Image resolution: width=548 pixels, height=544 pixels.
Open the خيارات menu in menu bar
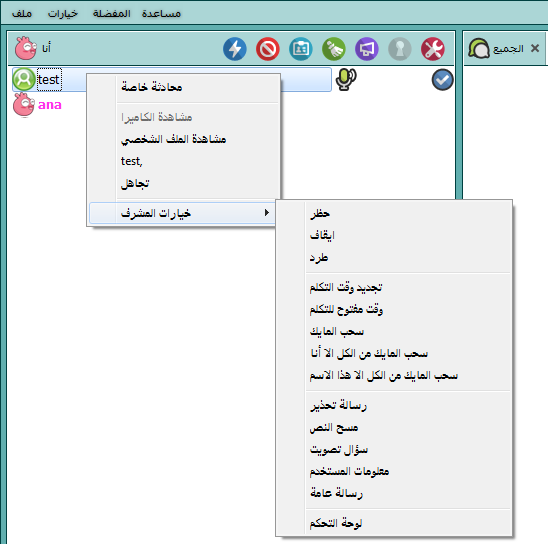(x=63, y=13)
